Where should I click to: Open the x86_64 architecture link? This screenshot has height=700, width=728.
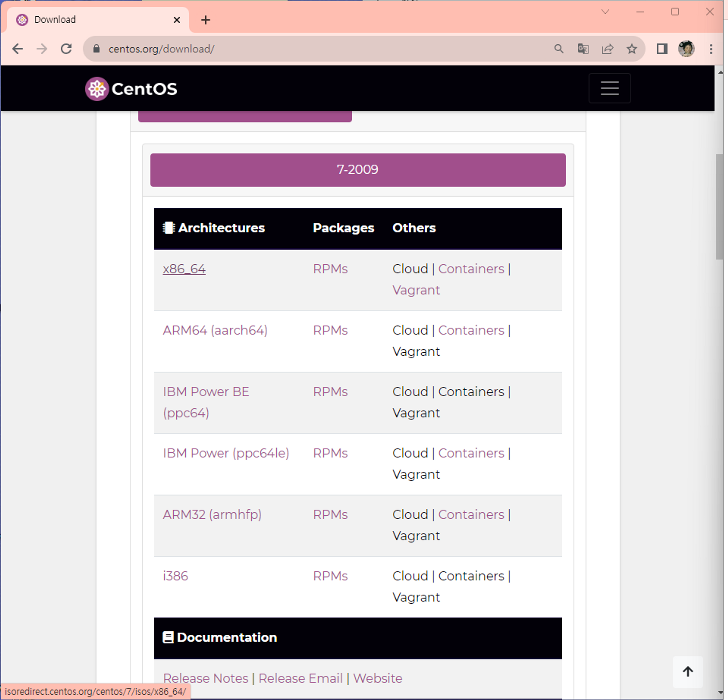[x=184, y=269]
